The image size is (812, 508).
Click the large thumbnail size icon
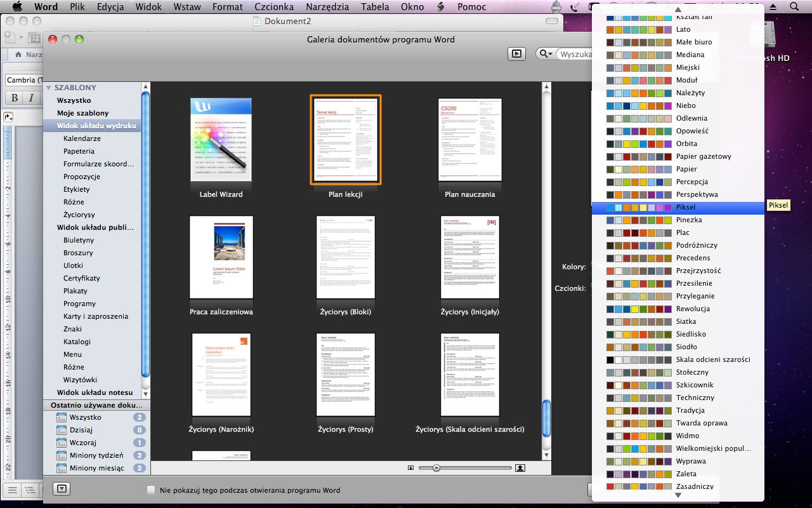(x=520, y=468)
